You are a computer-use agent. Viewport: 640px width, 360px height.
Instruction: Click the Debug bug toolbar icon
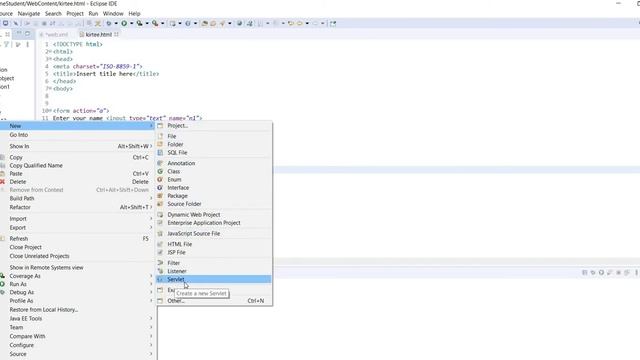(x=109, y=23)
